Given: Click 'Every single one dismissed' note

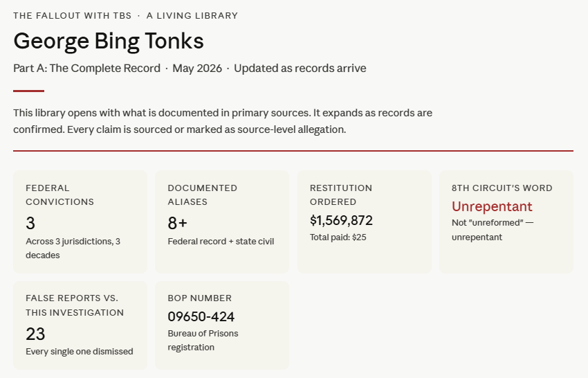Looking at the screenshot, I should pos(80,352).
